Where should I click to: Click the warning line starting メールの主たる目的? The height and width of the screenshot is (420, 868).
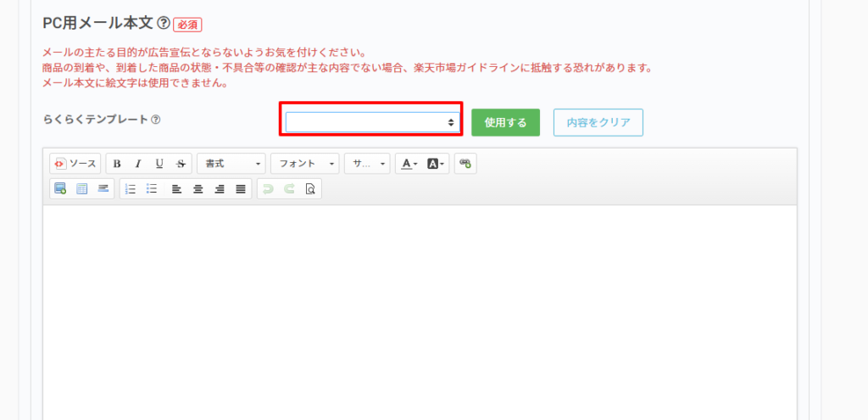[204, 53]
